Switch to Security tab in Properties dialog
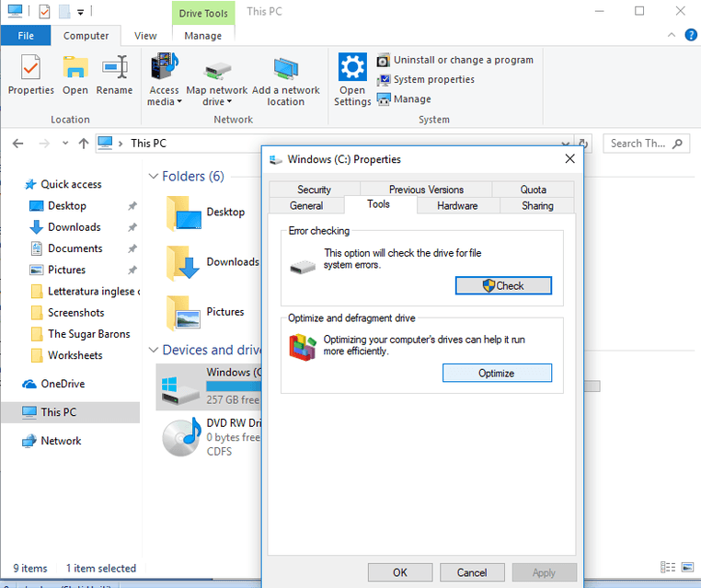The height and width of the screenshot is (588, 701). click(315, 190)
